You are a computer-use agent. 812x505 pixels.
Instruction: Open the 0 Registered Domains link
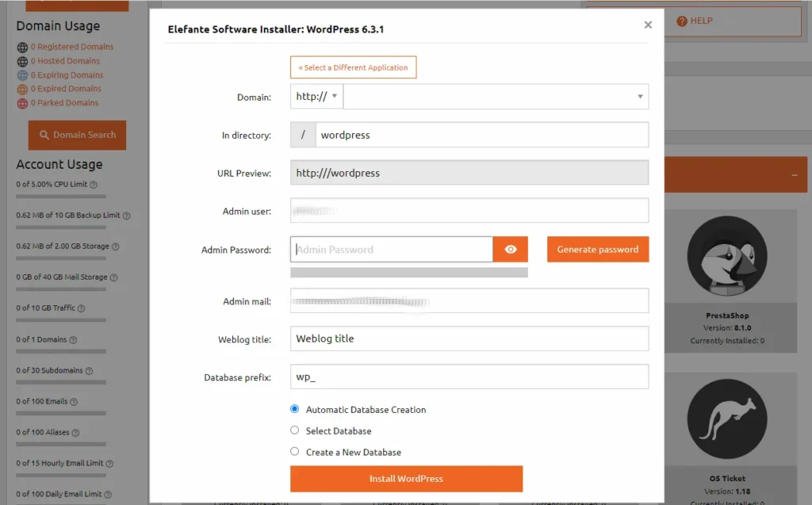pyautogui.click(x=72, y=47)
